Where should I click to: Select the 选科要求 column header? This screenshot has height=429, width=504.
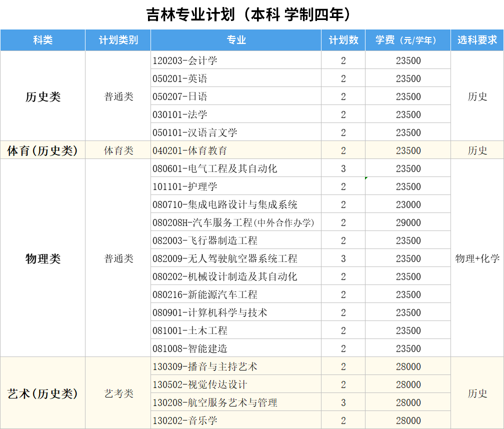pos(477,40)
